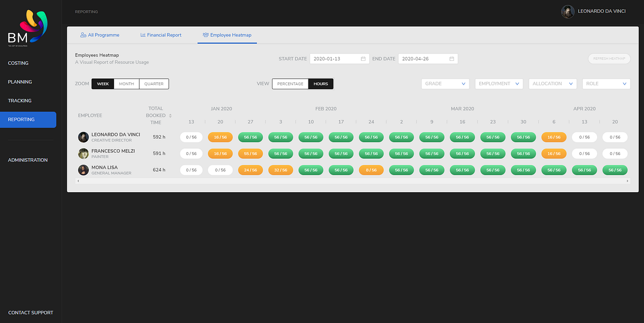Click Mona Lisa's green 56/56 cell for Apr 13
The width and height of the screenshot is (644, 323).
[x=584, y=170]
